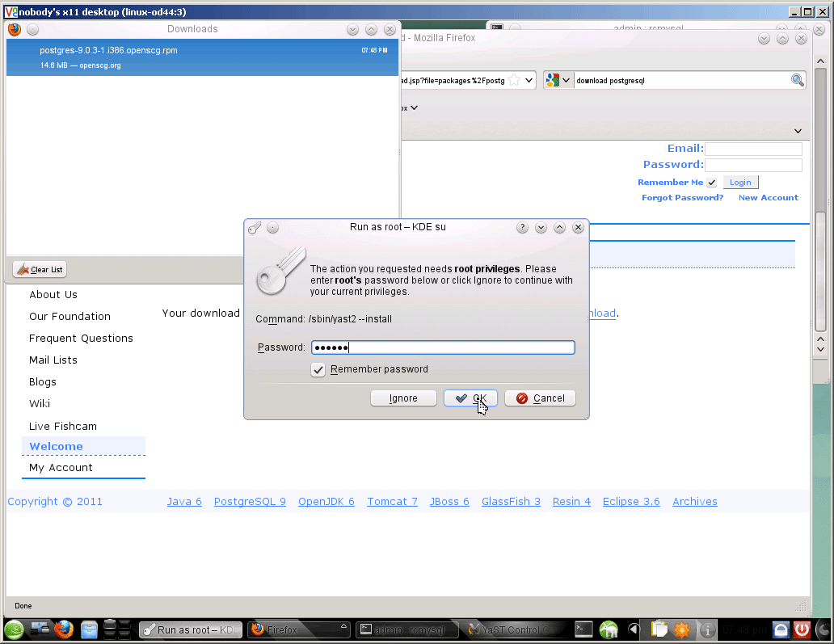Click the info tray icon

tap(707, 630)
